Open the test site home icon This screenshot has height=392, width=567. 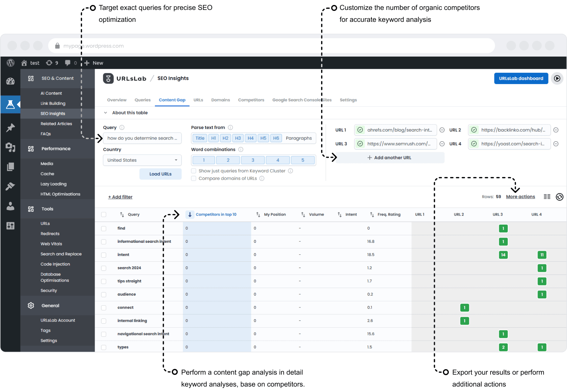coord(24,63)
